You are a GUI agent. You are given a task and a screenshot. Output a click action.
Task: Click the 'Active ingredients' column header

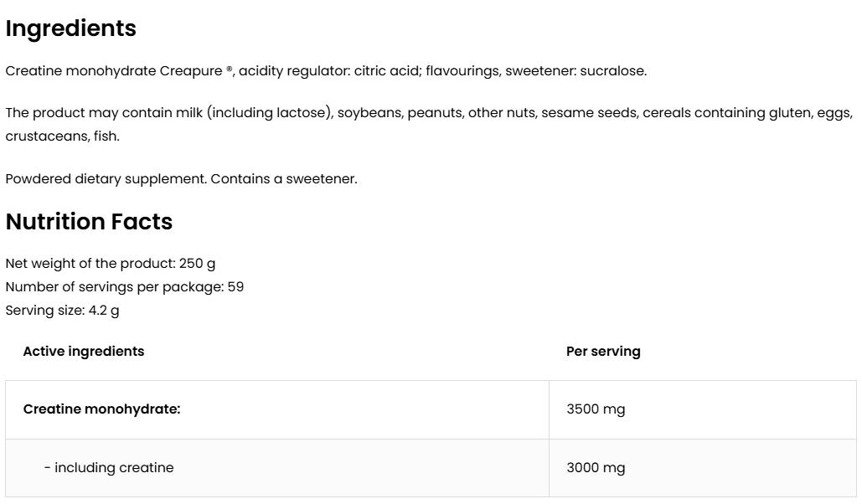coord(84,352)
